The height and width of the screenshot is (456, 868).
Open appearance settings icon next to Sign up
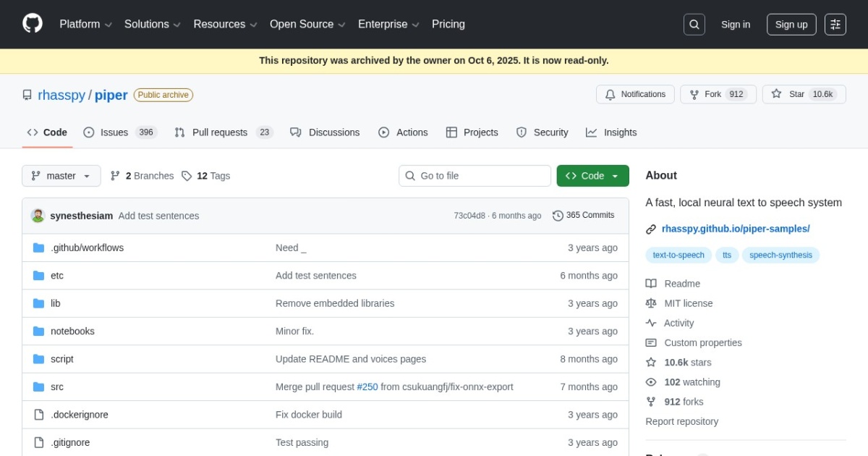click(x=835, y=25)
